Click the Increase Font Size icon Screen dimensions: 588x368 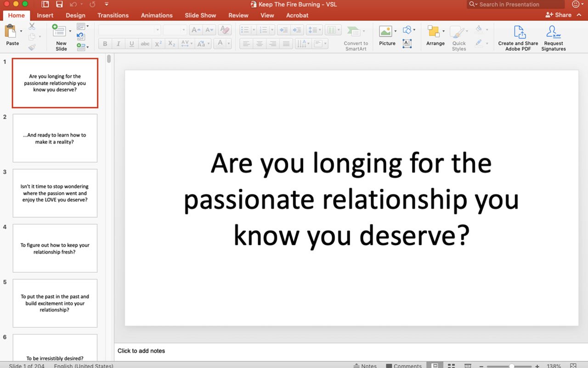point(196,30)
